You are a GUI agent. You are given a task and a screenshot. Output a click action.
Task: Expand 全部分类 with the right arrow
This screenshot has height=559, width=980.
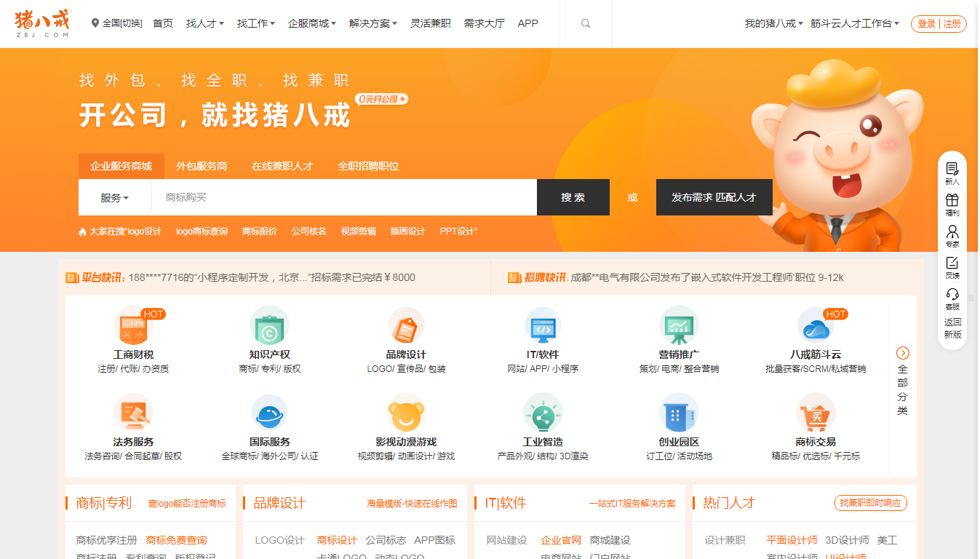902,352
